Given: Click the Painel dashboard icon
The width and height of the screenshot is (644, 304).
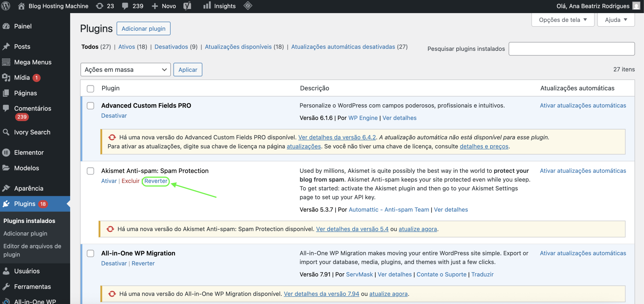Looking at the screenshot, I should pyautogui.click(x=6, y=26).
